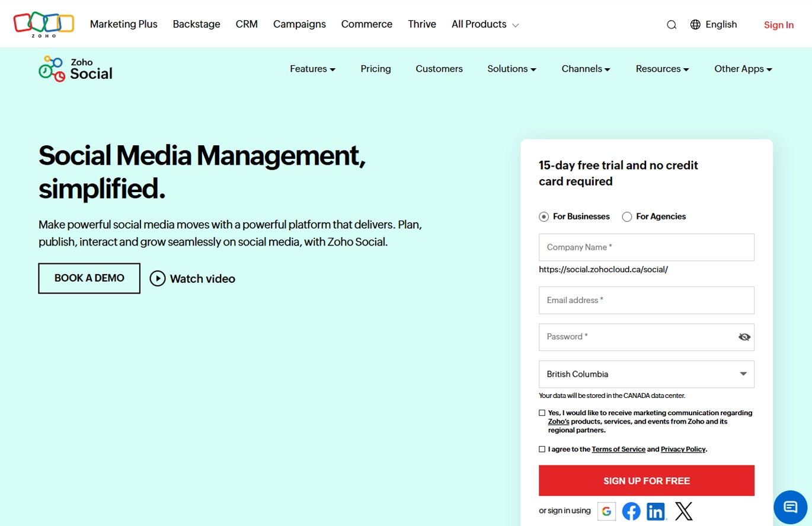Click the Social Media Management headline

[x=202, y=172]
